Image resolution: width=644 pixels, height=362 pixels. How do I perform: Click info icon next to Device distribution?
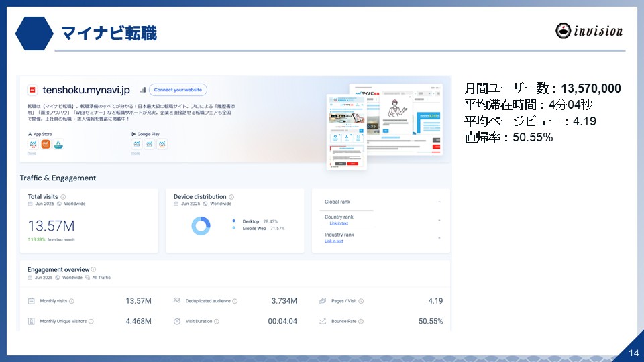(x=231, y=197)
